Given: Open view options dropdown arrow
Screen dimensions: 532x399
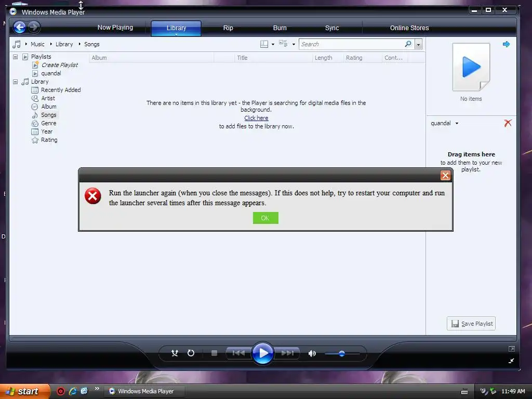Looking at the screenshot, I should coord(294,45).
